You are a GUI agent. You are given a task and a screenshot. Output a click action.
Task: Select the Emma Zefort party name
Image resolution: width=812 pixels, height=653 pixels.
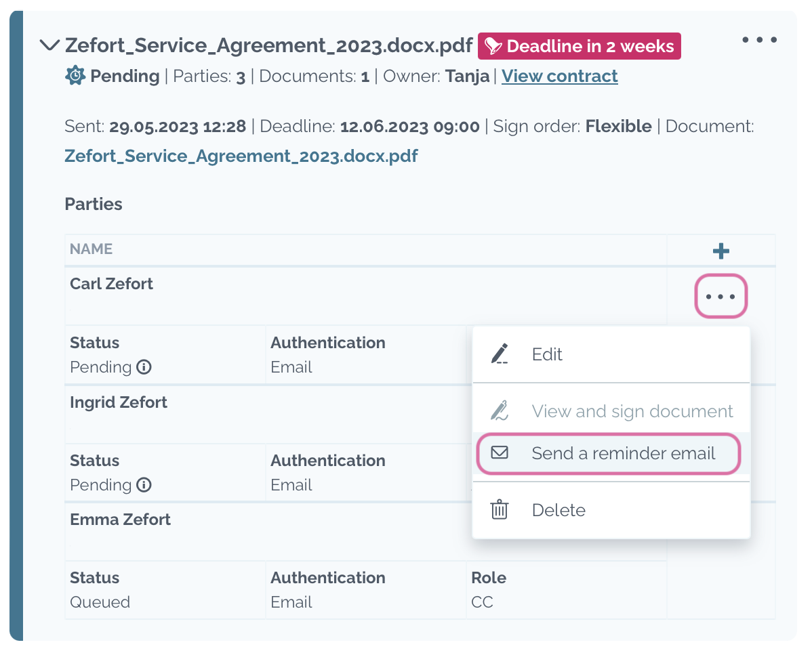120,520
